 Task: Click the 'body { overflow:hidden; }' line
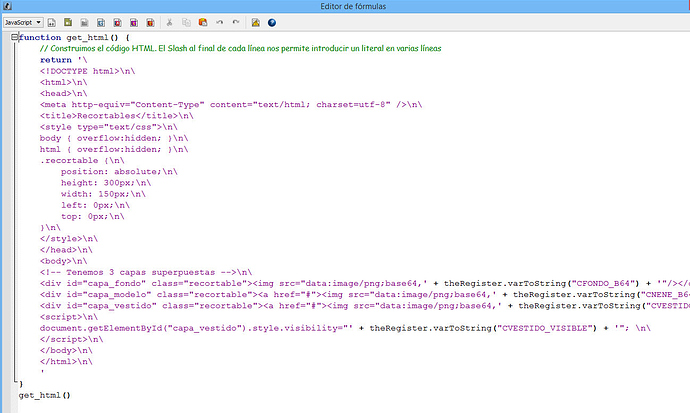pyautogui.click(x=114, y=139)
